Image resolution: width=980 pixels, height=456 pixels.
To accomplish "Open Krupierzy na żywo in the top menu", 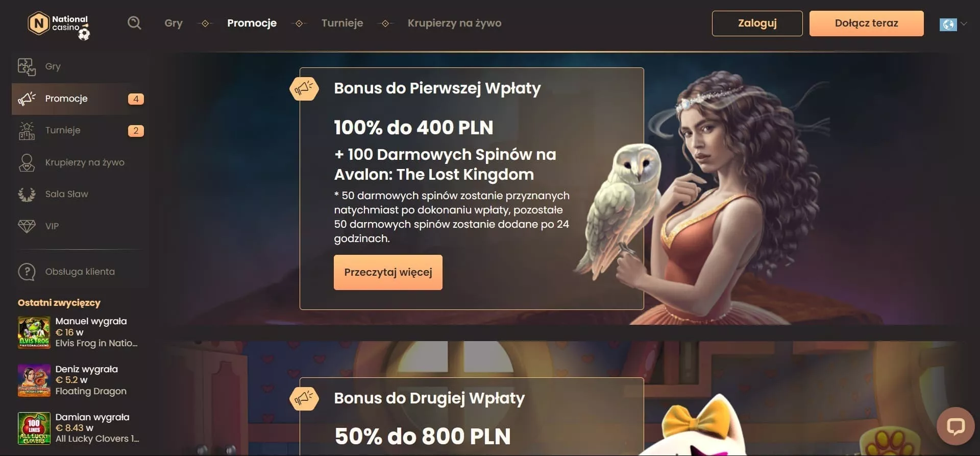I will 454,23.
